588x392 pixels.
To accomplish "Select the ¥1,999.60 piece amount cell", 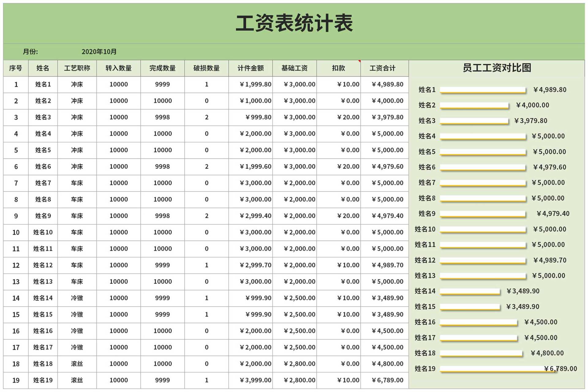I will (x=251, y=167).
